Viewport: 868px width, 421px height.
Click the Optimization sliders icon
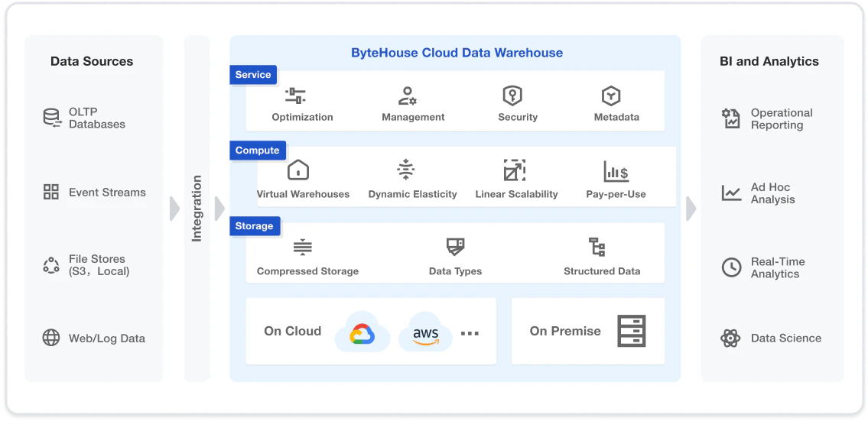pos(296,96)
